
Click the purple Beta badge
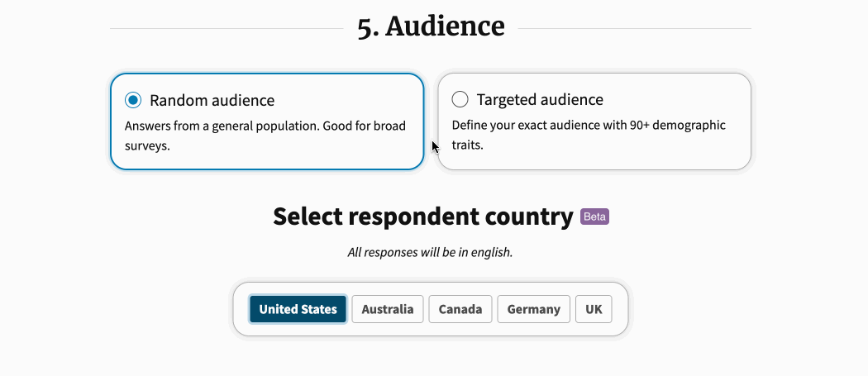click(594, 217)
